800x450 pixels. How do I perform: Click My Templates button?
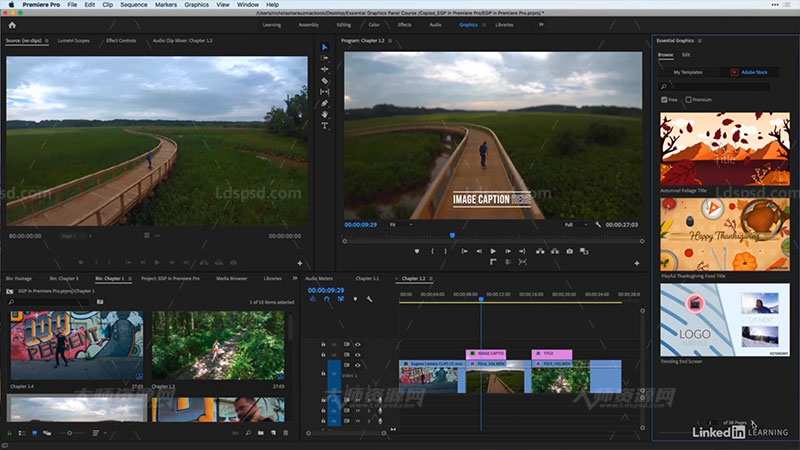(x=688, y=72)
